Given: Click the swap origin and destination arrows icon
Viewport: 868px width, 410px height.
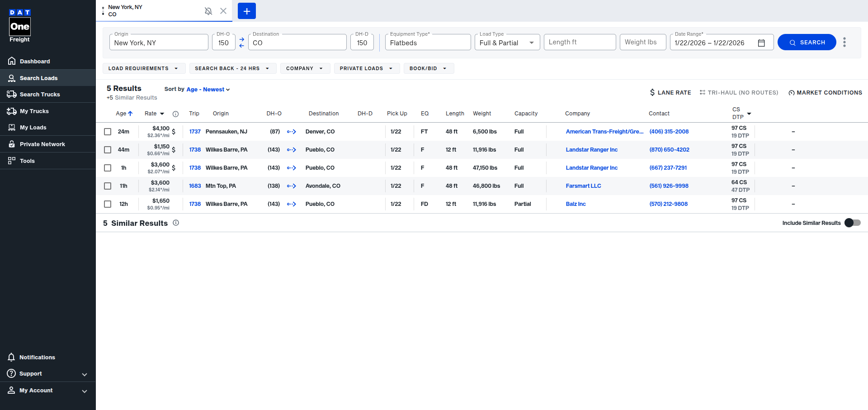Looking at the screenshot, I should point(241,43).
